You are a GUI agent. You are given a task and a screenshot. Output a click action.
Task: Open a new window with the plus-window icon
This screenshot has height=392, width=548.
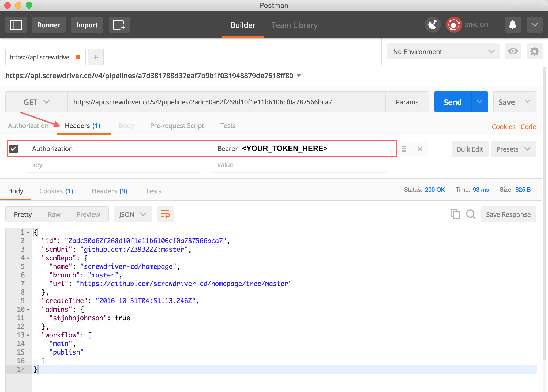[x=119, y=25]
